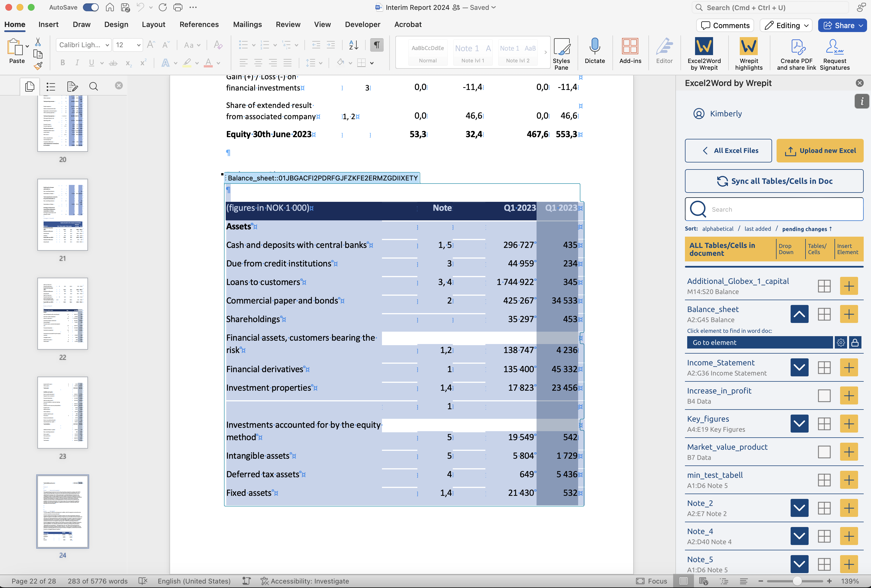Toggle show paragraph marks (pilcrow)
The image size is (871, 588).
pyautogui.click(x=377, y=45)
